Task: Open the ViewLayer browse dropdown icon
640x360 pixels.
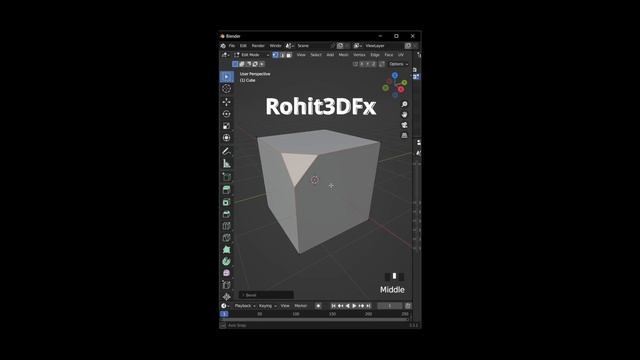Action: click(357, 46)
